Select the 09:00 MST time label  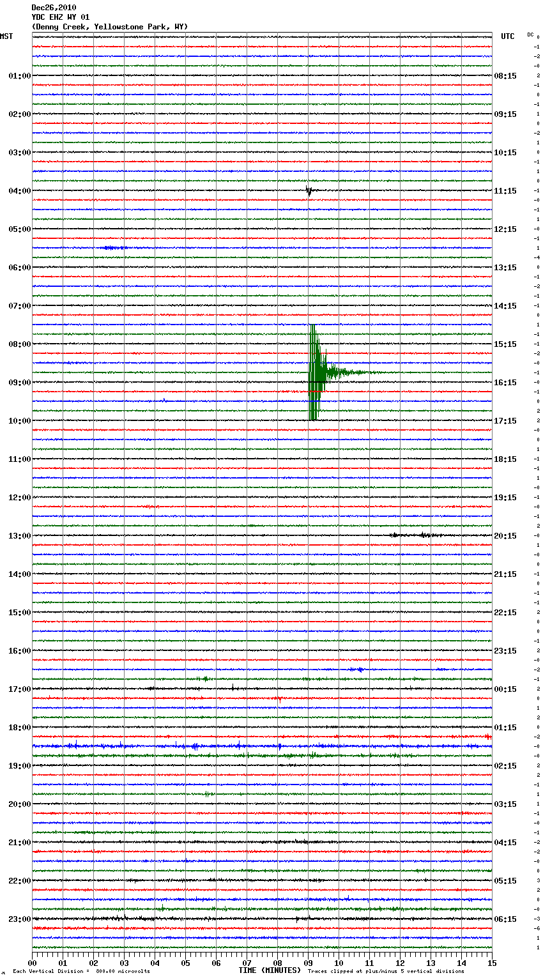coord(19,383)
